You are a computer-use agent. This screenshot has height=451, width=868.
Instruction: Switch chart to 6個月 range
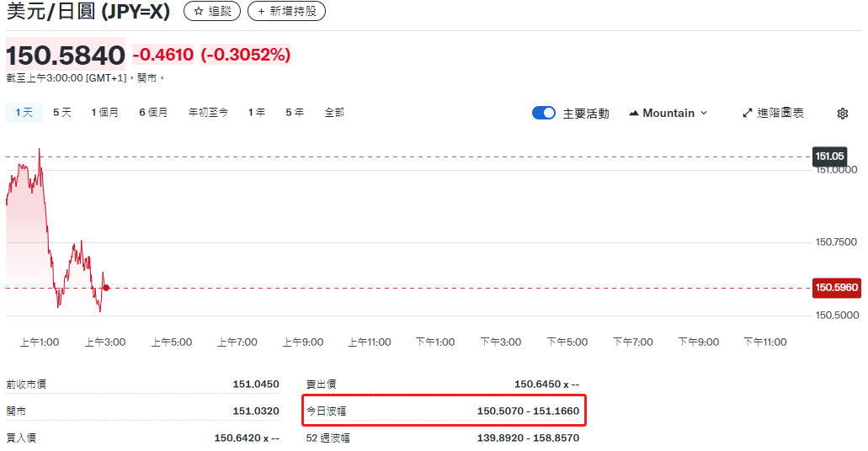[153, 112]
